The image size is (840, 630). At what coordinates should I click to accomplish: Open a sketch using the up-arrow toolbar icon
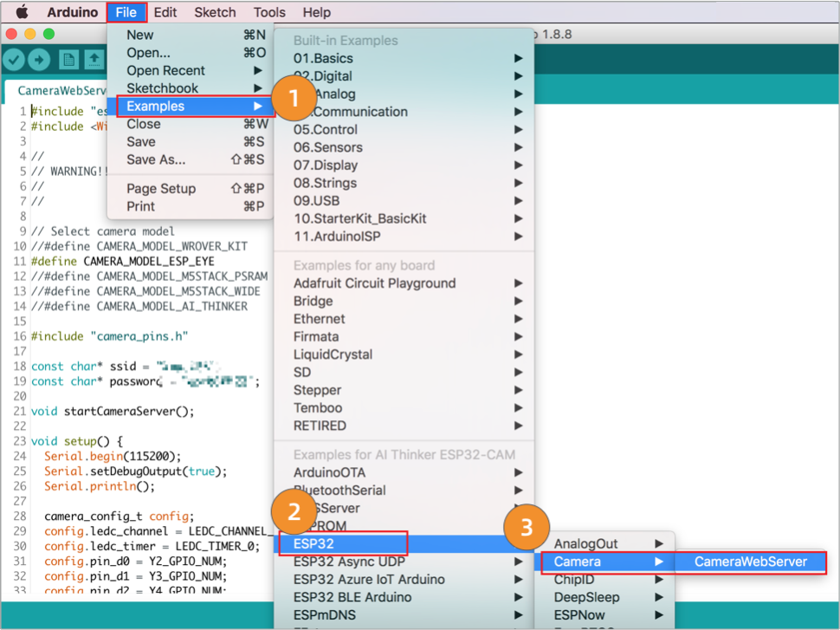(96, 59)
